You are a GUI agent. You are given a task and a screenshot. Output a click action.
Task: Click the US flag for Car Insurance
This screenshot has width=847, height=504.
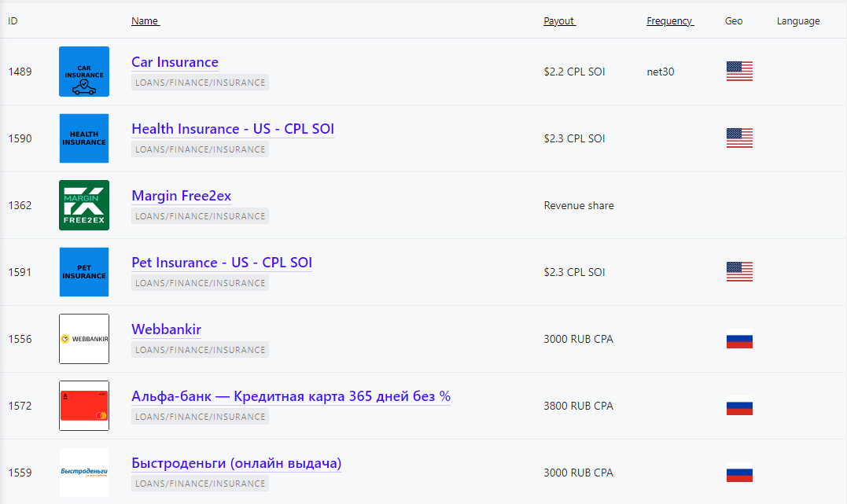(x=739, y=71)
